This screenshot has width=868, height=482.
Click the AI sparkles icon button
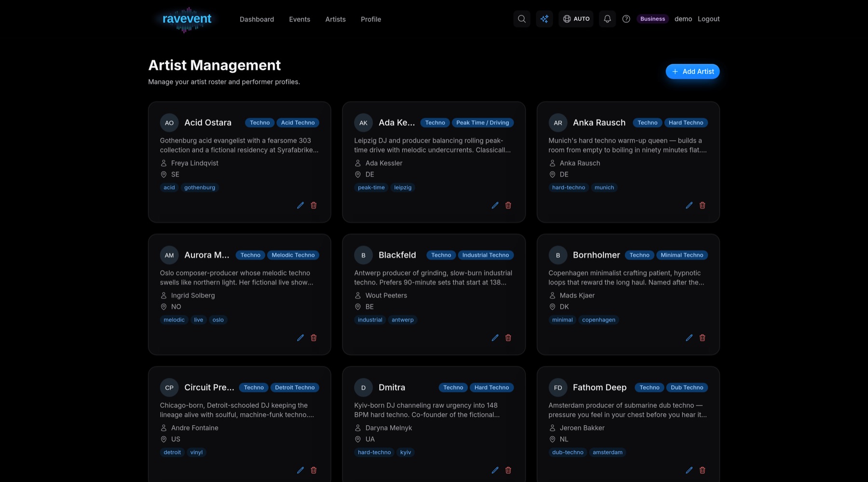point(544,19)
